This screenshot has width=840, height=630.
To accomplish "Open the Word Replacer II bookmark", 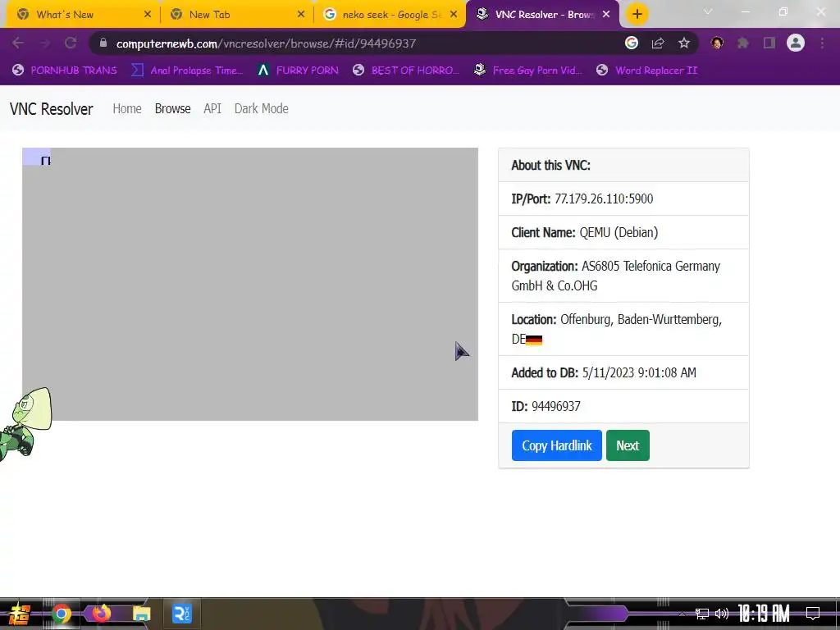I will tap(647, 71).
